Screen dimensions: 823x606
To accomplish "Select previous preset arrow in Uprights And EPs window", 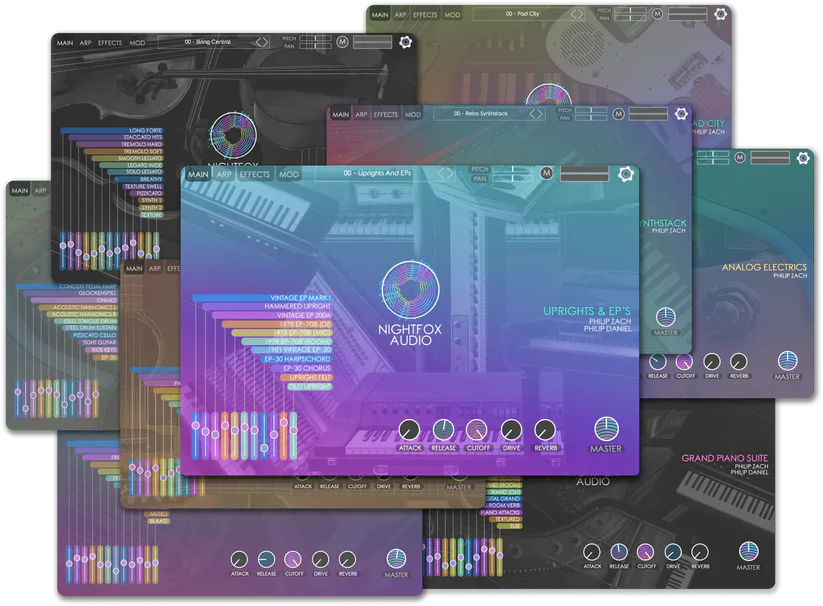I will (x=441, y=174).
